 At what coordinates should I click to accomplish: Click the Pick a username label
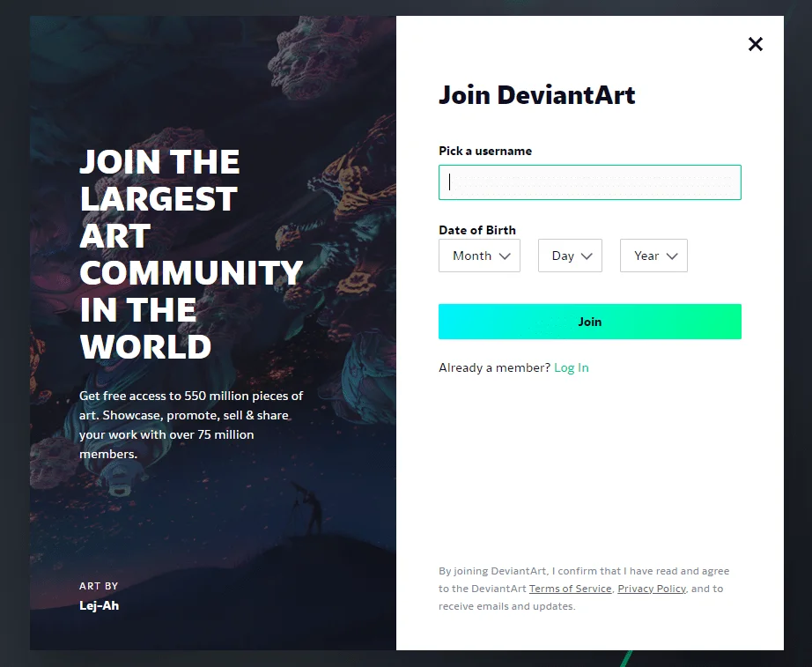tap(485, 151)
